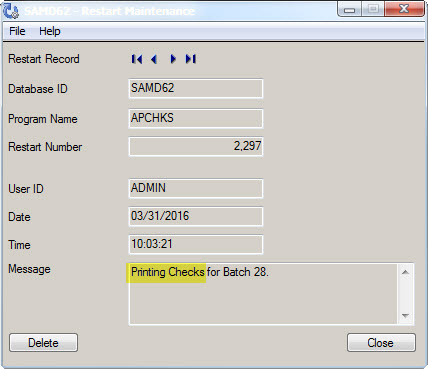Delete the current restart record

click(x=43, y=343)
